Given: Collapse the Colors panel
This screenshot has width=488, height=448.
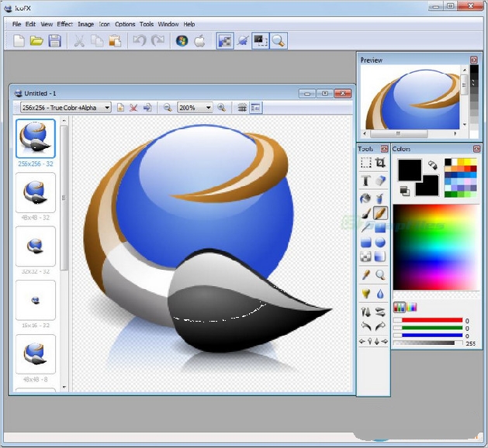Looking at the screenshot, I should 476,149.
